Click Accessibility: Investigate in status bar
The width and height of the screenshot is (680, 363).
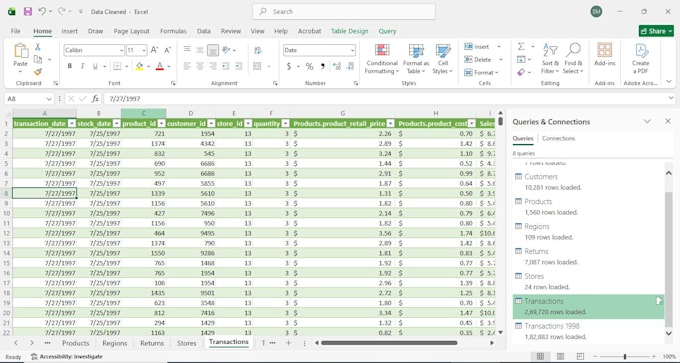point(67,356)
